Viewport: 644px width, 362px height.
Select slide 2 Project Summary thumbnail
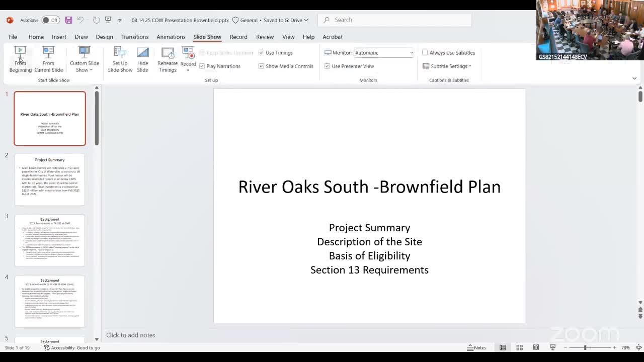[50, 179]
